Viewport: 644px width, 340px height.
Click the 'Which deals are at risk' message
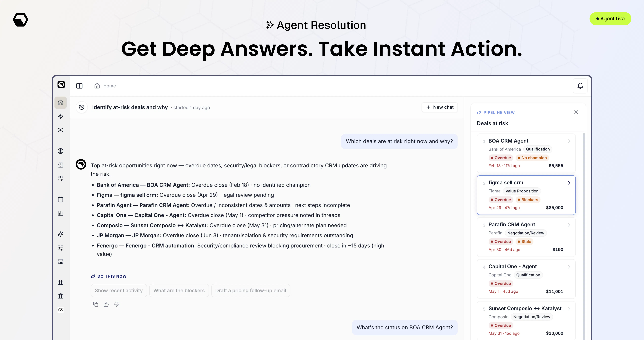click(x=399, y=141)
